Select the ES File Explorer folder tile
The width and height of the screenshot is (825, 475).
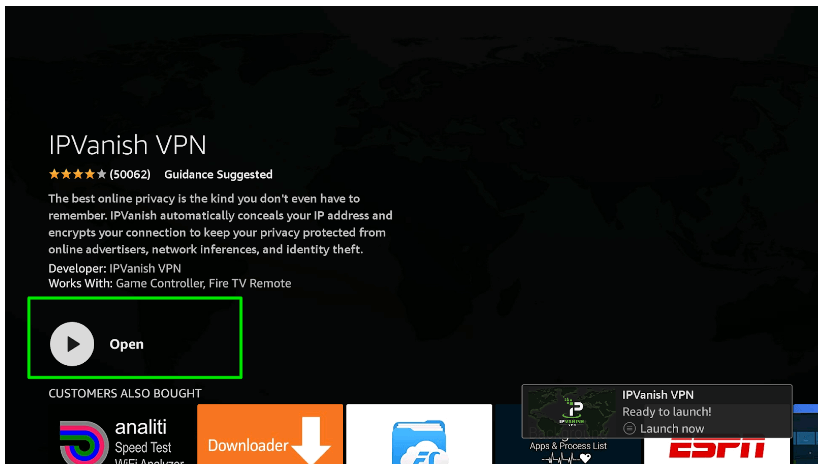419,434
